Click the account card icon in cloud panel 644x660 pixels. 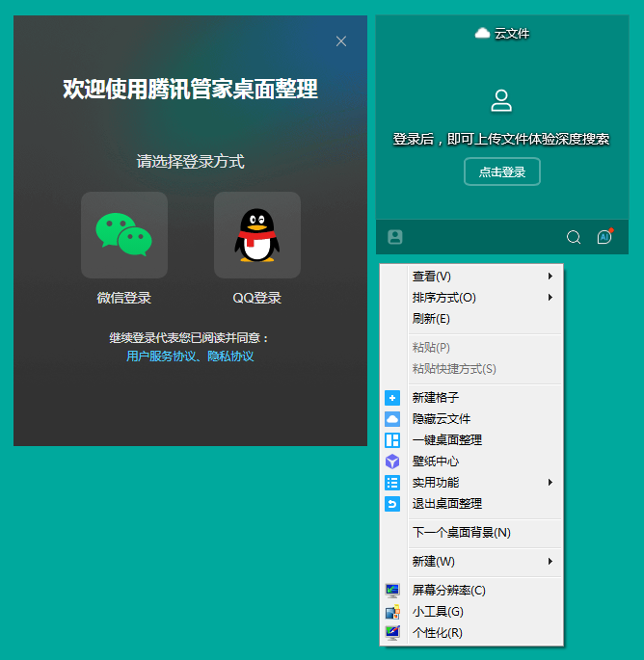pyautogui.click(x=394, y=237)
